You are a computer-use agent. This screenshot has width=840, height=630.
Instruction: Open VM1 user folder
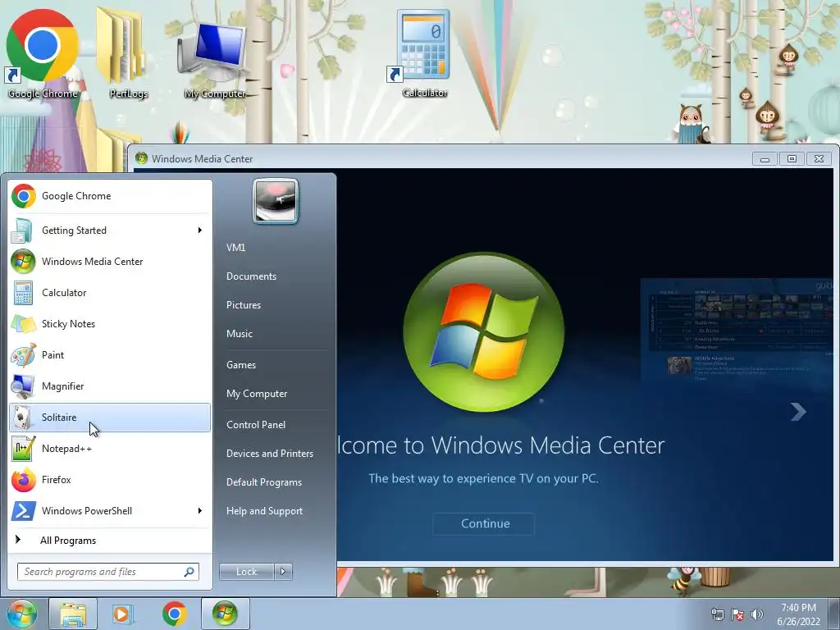coord(235,248)
